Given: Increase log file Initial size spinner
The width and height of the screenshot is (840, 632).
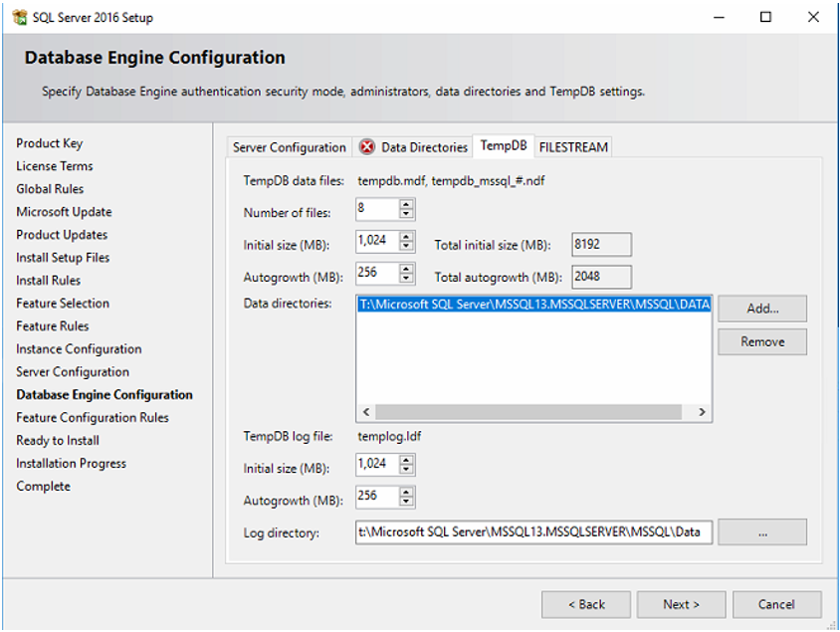Looking at the screenshot, I should (x=407, y=460).
